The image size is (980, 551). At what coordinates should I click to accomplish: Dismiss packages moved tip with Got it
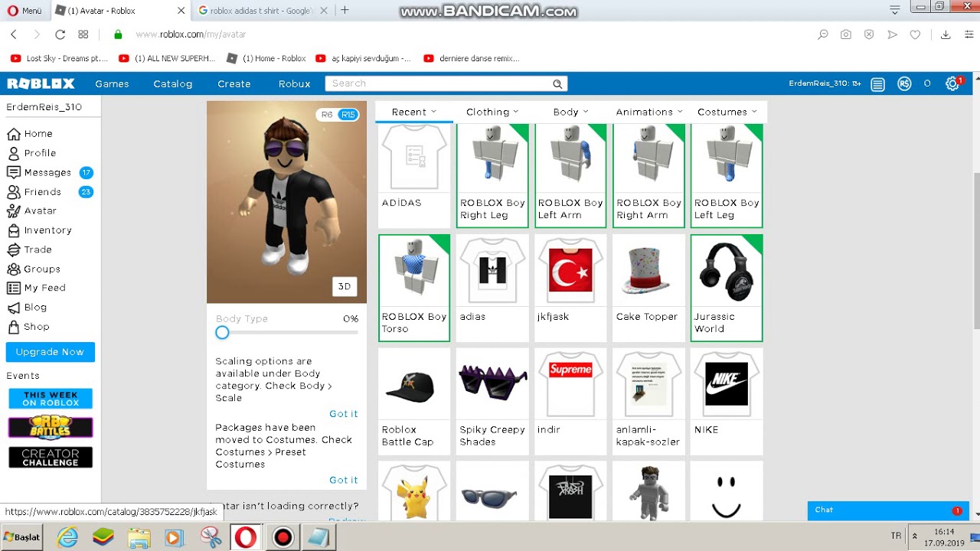coord(344,480)
